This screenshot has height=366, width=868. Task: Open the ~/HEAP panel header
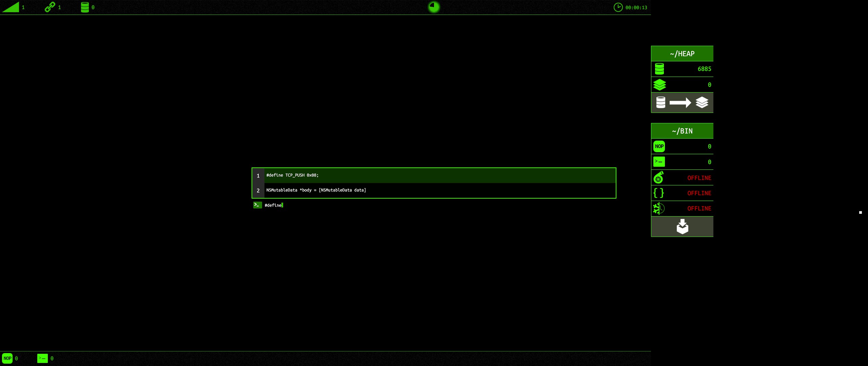682,54
